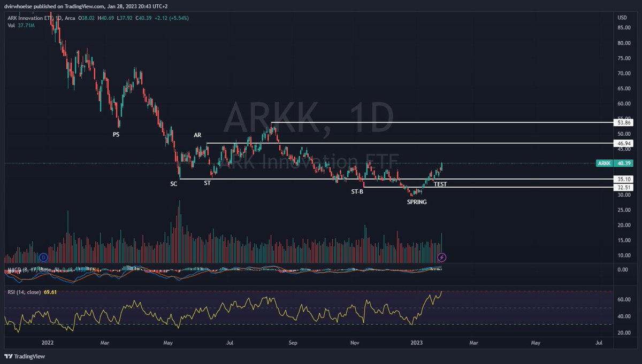Click the 'PS' annotation label
The height and width of the screenshot is (364, 642).
(x=116, y=134)
